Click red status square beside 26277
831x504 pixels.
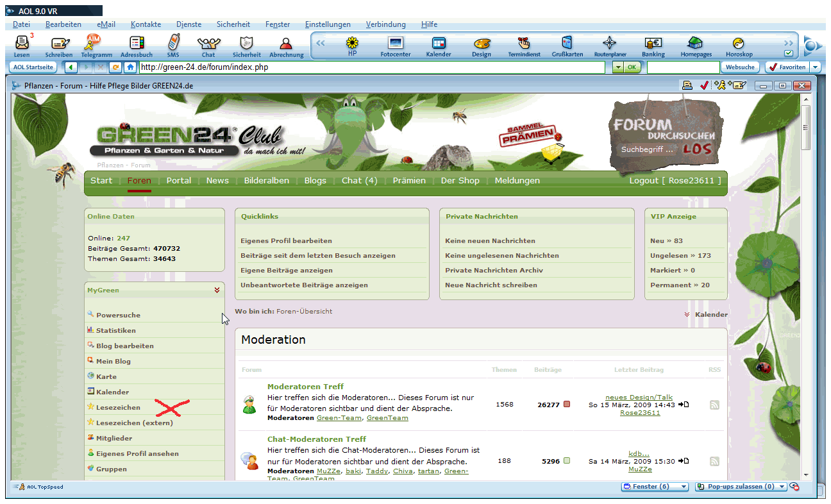tap(567, 405)
